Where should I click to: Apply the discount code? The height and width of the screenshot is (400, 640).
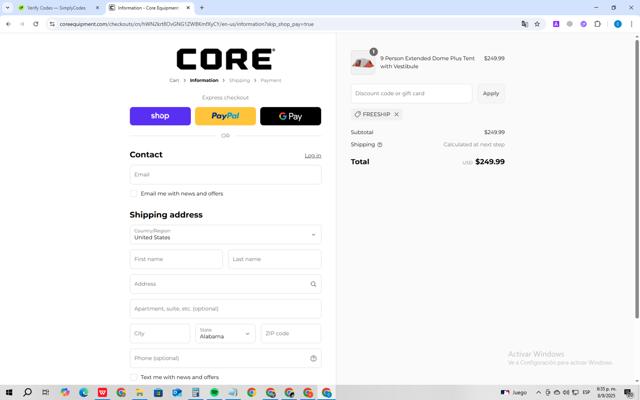(x=491, y=93)
